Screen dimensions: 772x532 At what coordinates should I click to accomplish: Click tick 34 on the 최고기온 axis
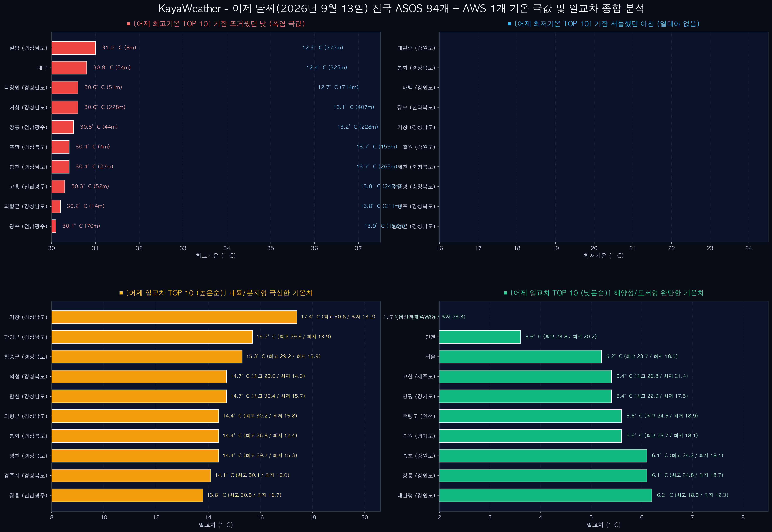pyautogui.click(x=227, y=248)
